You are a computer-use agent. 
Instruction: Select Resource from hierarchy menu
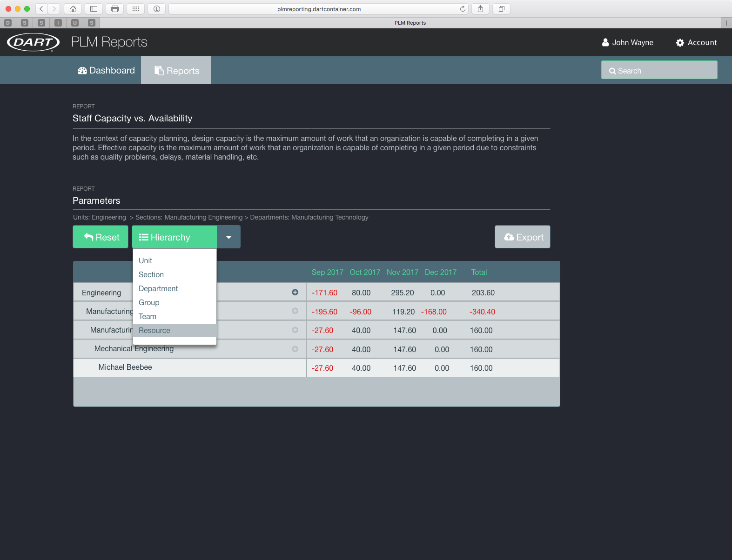(175, 330)
